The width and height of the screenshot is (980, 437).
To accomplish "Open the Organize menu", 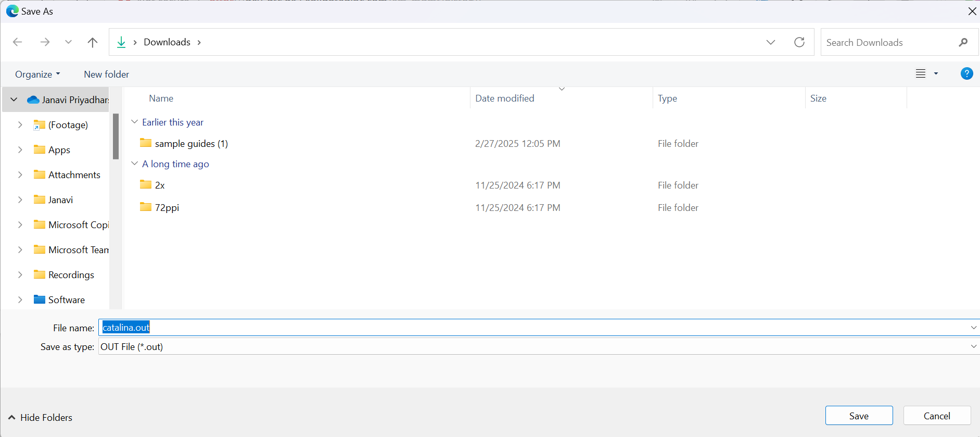I will click(37, 74).
